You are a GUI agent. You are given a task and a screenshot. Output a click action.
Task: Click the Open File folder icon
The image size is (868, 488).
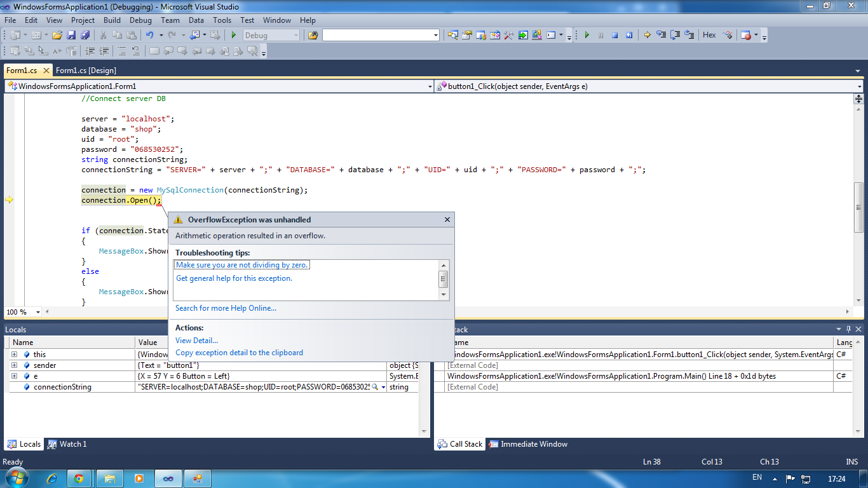tap(57, 35)
